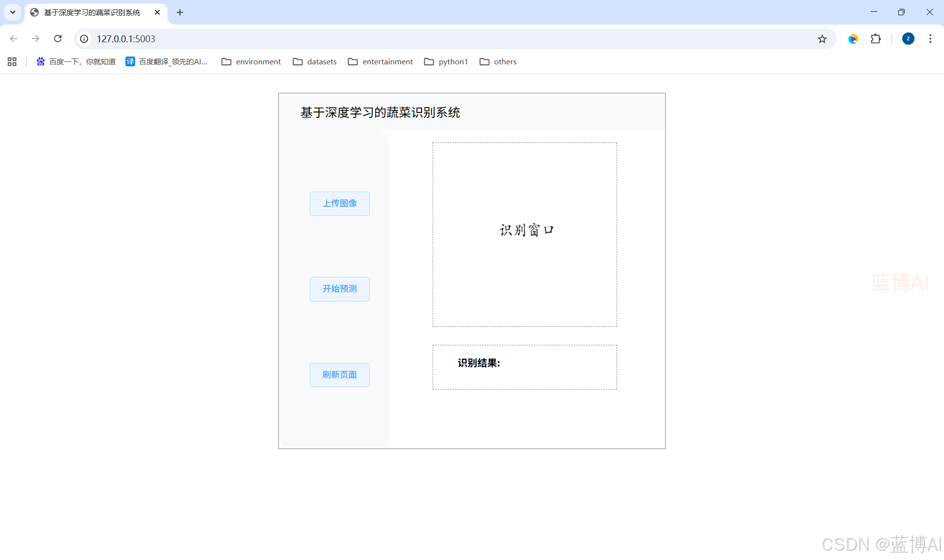Open the others bookmarks folder

498,61
